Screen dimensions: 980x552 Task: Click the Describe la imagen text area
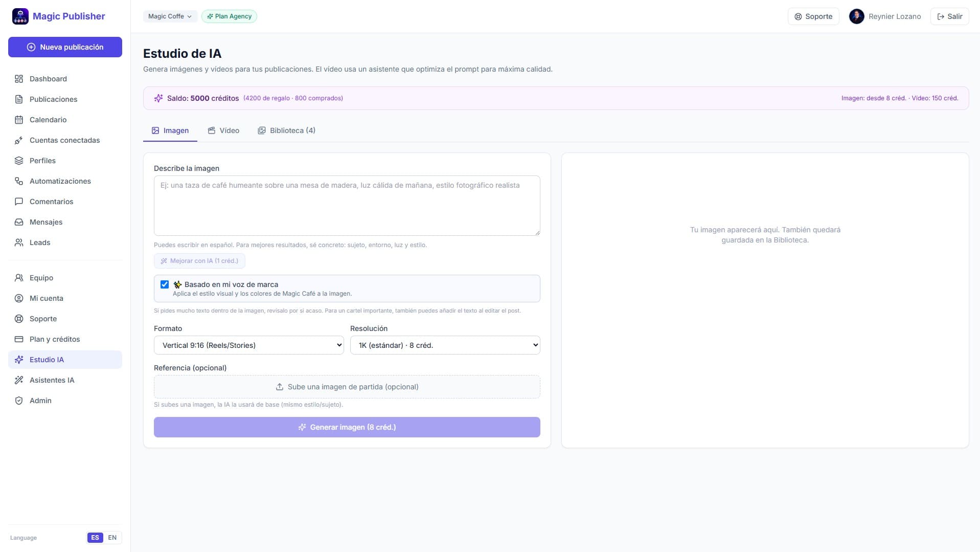[x=347, y=206]
